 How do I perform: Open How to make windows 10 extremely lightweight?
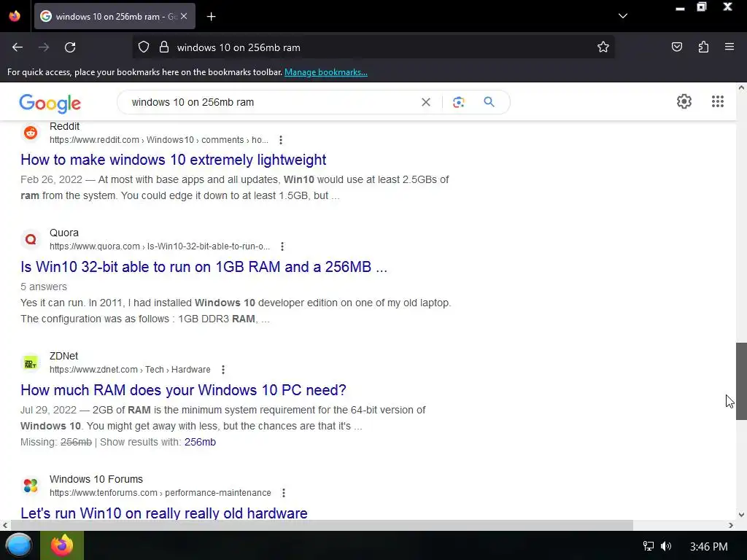click(174, 160)
